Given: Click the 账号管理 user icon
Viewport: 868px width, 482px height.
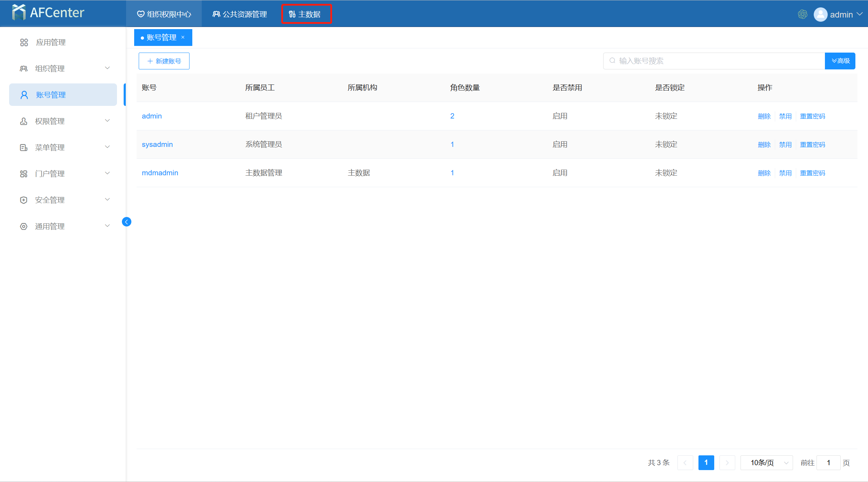Looking at the screenshot, I should (x=24, y=95).
